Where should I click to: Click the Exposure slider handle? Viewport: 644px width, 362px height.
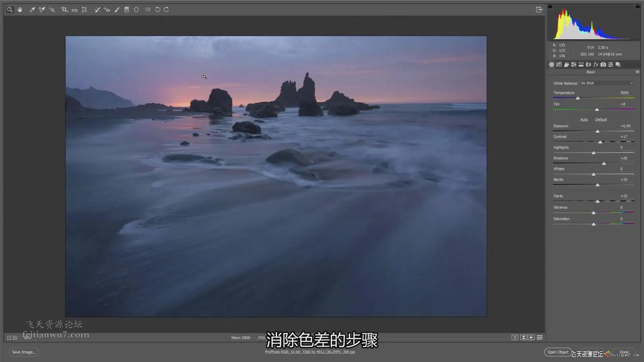tap(597, 131)
